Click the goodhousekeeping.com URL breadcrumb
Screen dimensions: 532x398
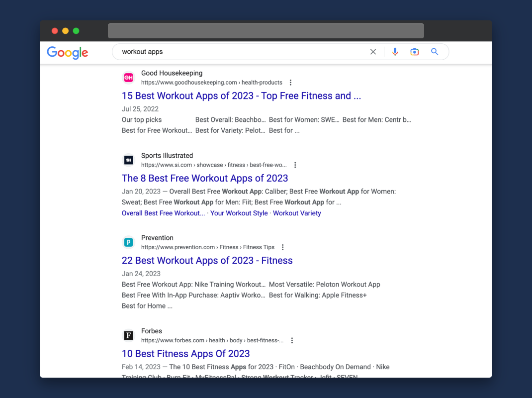(x=212, y=83)
